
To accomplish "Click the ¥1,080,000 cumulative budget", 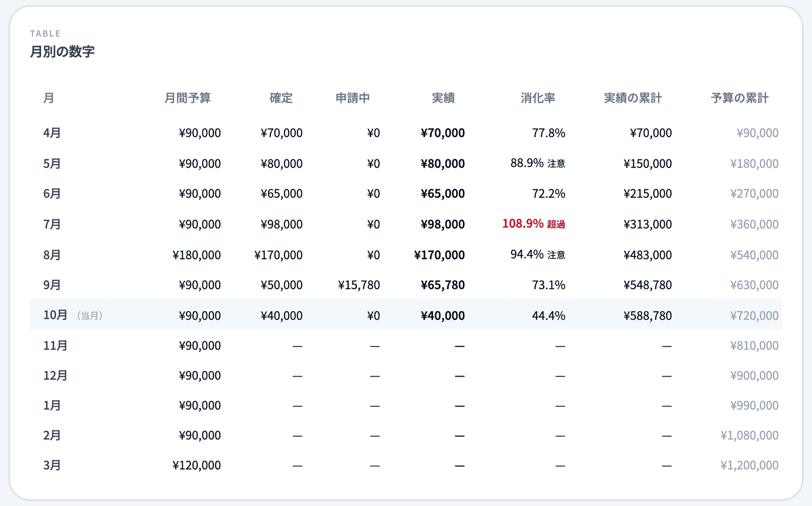I will click(x=750, y=435).
